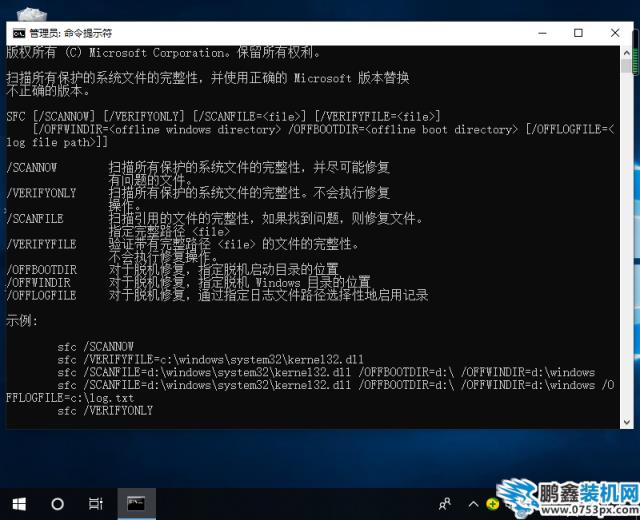The height and width of the screenshot is (520, 640).
Task: Click the "示例:" heading text
Action: point(22,321)
